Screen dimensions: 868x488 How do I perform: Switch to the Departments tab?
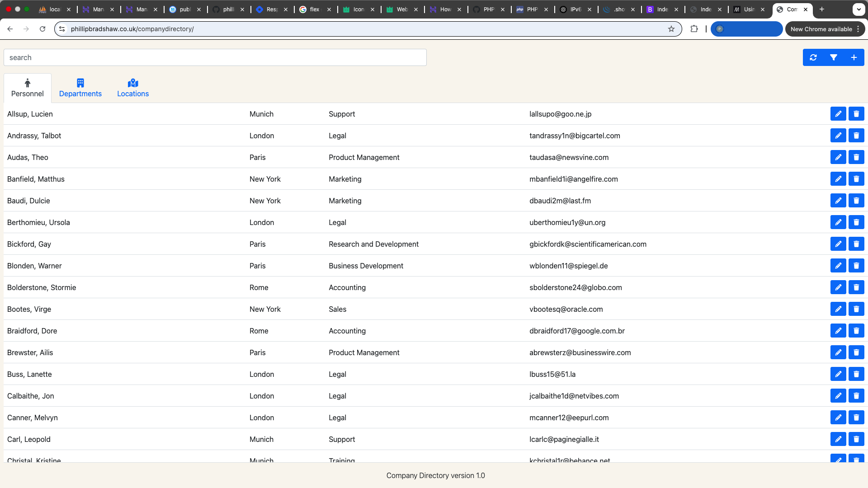(x=80, y=88)
